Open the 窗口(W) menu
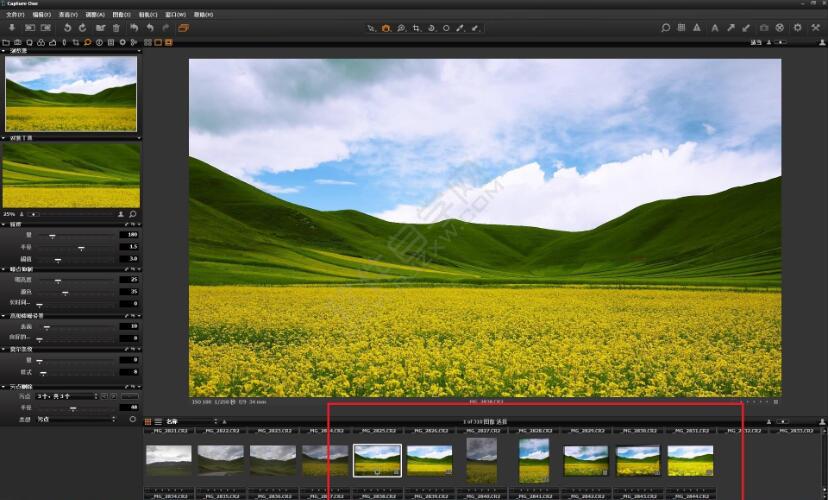 click(x=175, y=15)
